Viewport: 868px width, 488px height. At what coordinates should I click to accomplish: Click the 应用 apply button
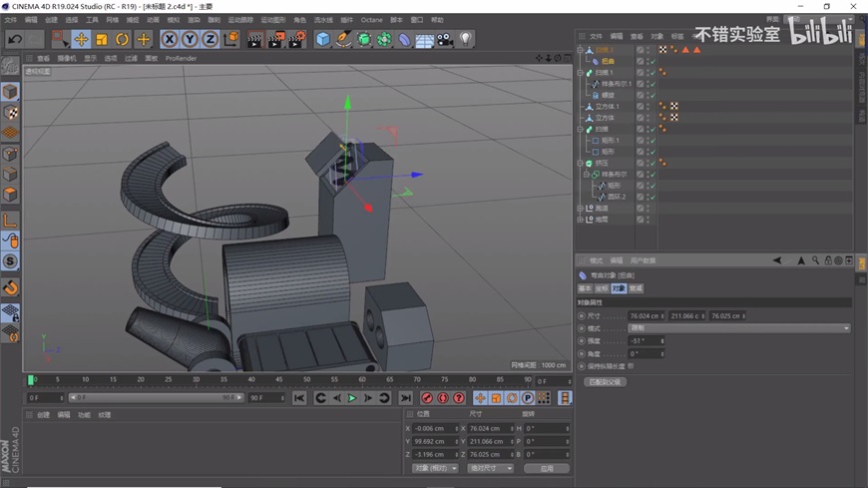point(546,468)
